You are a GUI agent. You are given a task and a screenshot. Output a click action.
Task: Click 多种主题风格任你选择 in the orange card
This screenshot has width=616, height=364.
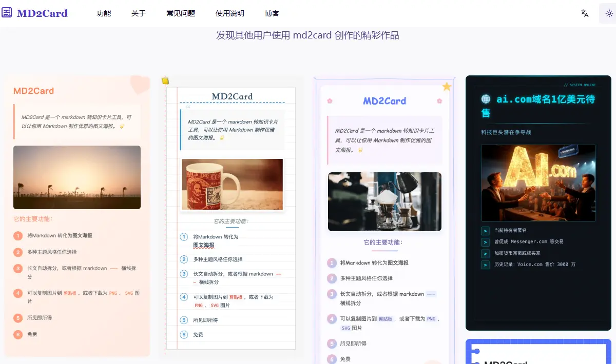[52, 252]
